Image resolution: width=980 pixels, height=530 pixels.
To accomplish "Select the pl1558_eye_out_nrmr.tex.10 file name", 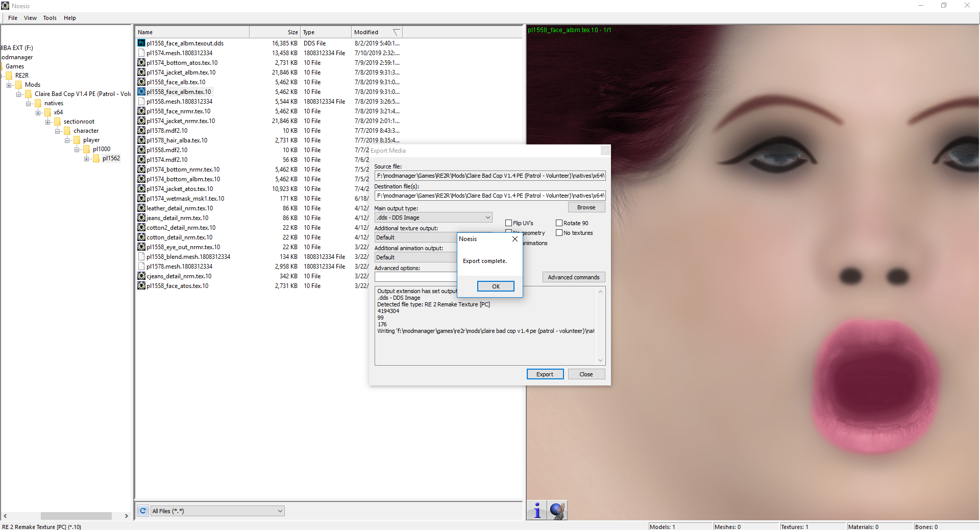I will click(x=183, y=247).
